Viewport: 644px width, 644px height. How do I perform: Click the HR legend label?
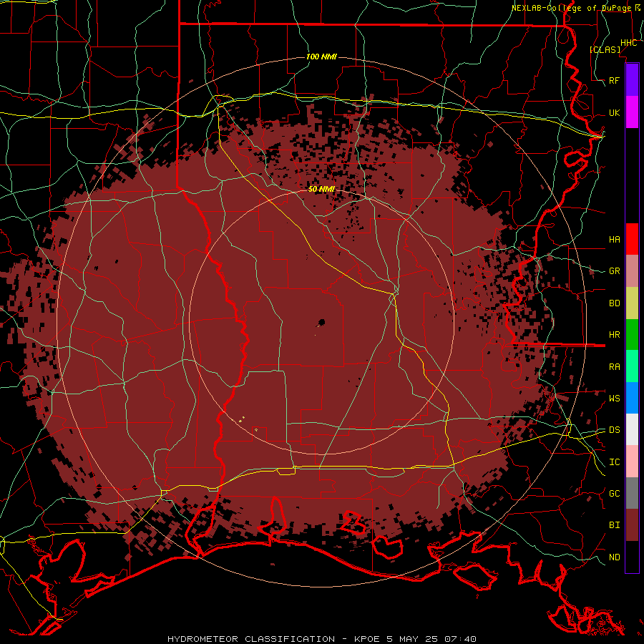point(614,335)
